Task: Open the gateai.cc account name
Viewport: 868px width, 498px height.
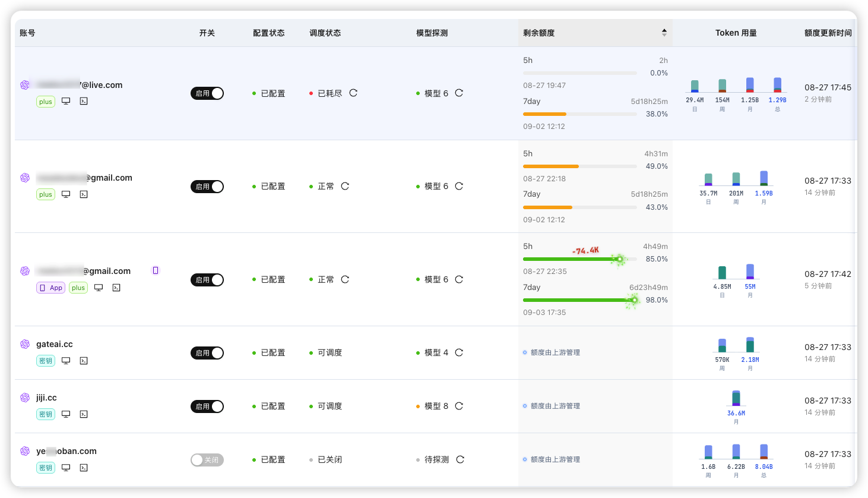Action: tap(55, 344)
